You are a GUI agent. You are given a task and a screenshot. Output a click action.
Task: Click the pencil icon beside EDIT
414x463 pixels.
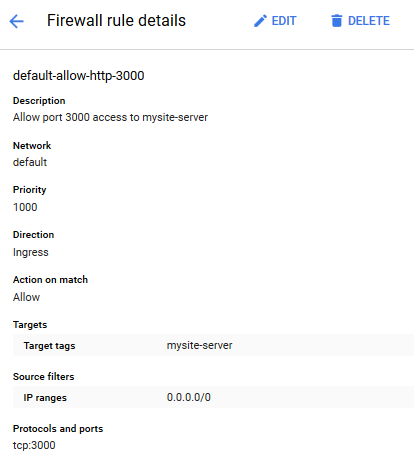coord(260,21)
